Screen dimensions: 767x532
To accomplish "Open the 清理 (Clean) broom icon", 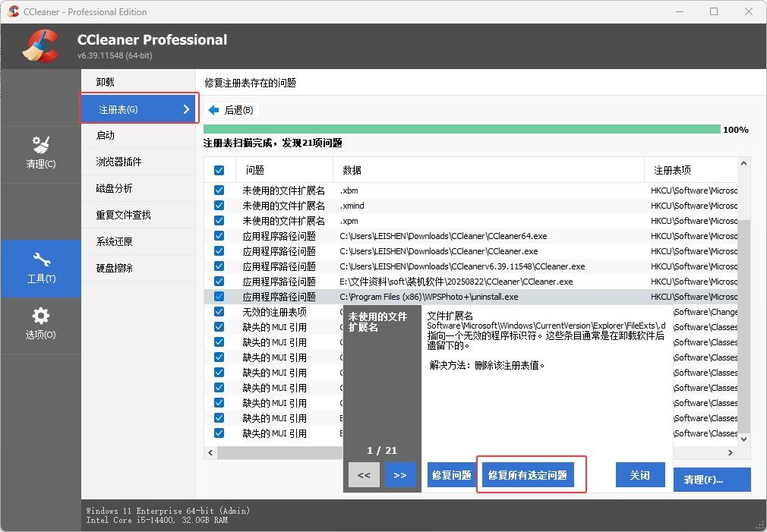I will (x=41, y=144).
